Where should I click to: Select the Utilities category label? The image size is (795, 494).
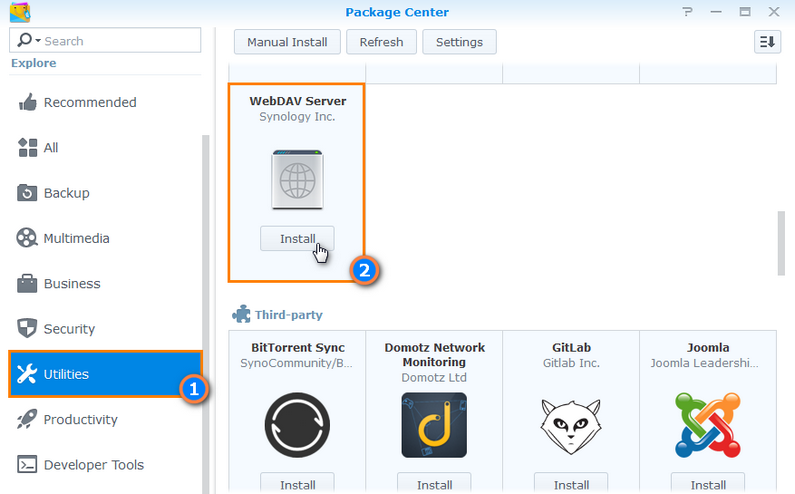[x=66, y=374]
